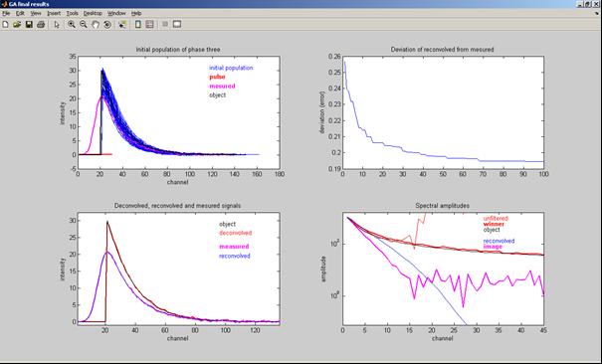Screen dimensions: 602x364
Task: Click the title 'Deviation of reconvolved from mesured'
Action: tap(442, 50)
